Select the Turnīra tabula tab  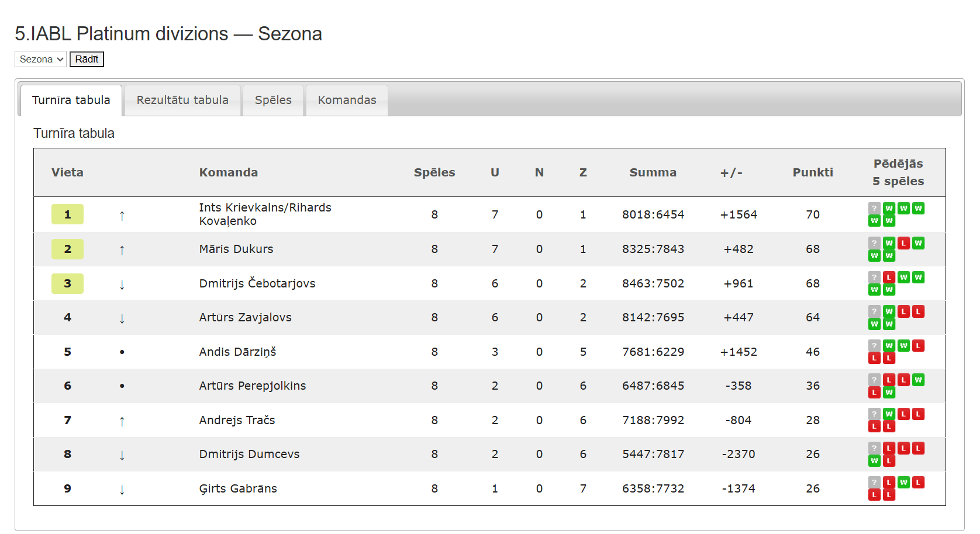(x=71, y=100)
